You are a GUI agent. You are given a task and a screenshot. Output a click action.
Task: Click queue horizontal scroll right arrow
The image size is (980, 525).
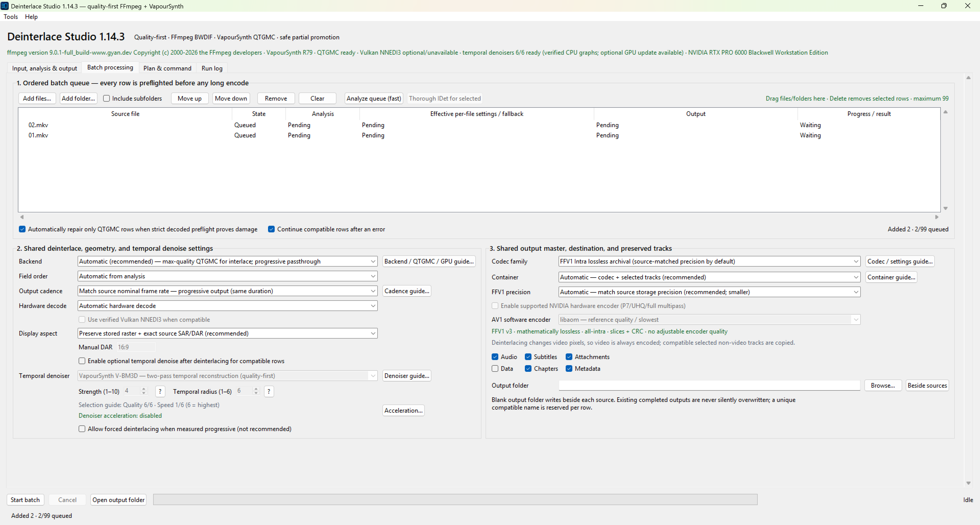pyautogui.click(x=937, y=217)
